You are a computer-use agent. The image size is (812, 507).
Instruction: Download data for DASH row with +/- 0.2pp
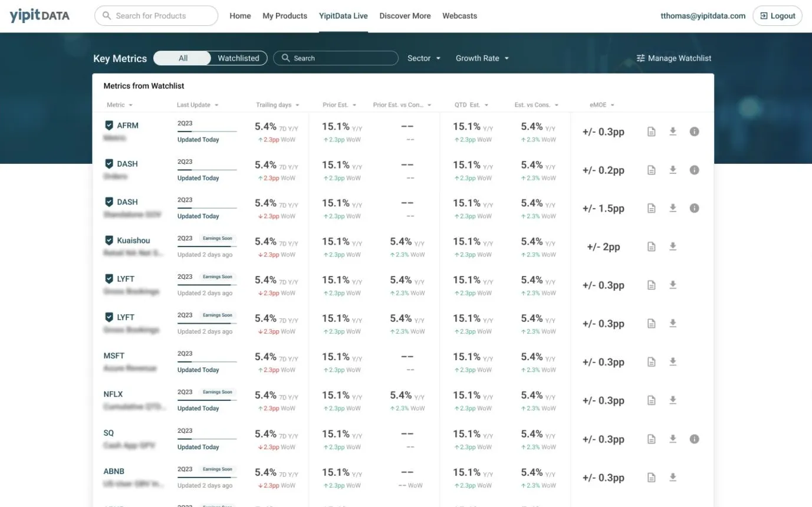[x=673, y=170]
